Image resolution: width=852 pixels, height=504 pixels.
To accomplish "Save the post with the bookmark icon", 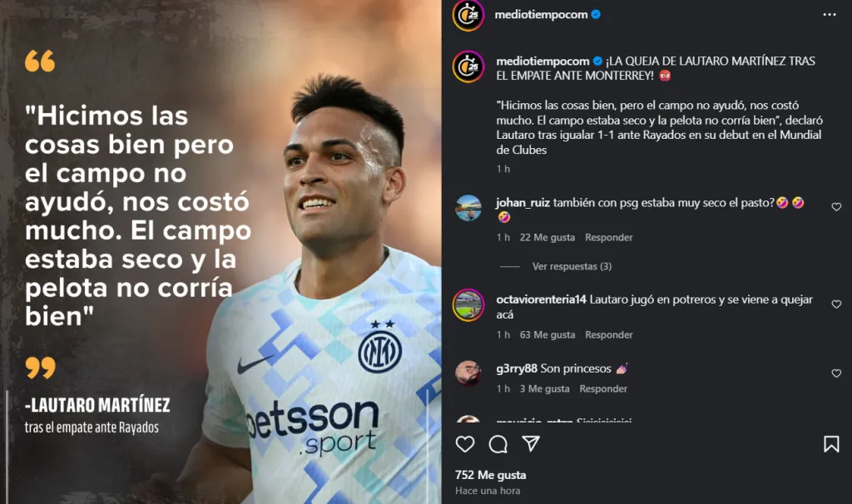I will pos(831,444).
